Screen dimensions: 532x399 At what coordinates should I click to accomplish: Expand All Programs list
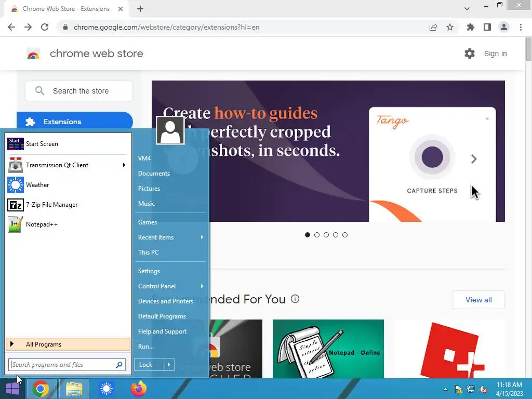68,344
